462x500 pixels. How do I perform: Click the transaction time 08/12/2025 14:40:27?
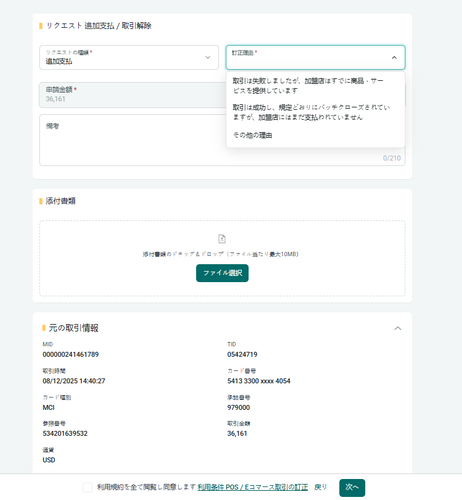74,381
